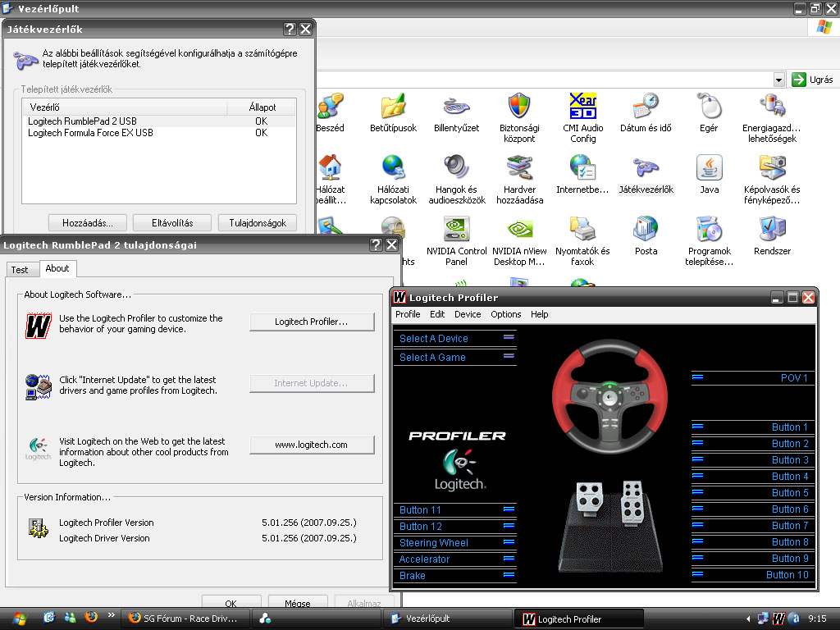Open the Options menu in Logitech Profiler
840x630 pixels.
(x=505, y=314)
